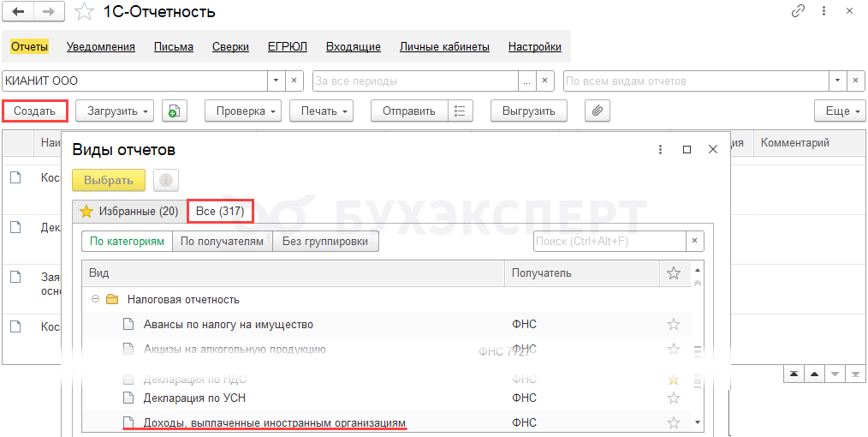868x437 pixels.
Task: Click the Отправить button
Action: pos(409,111)
